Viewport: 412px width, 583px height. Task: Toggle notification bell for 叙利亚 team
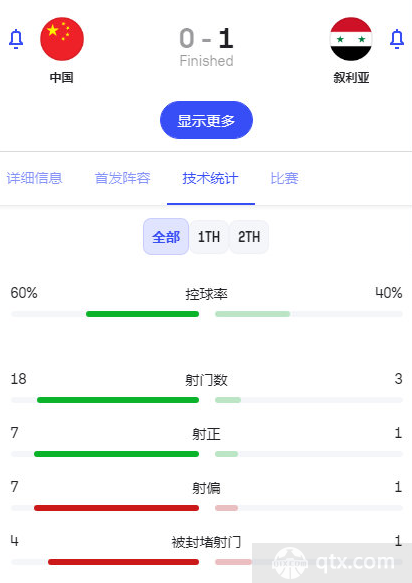pos(397,39)
